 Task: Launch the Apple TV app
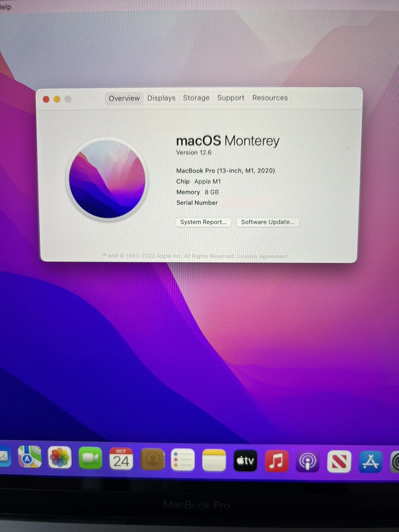point(245,460)
